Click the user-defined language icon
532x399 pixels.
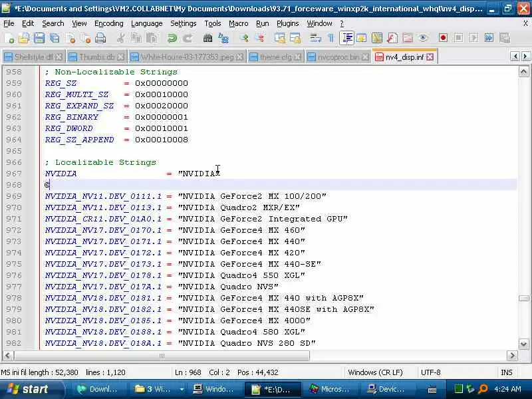362,38
